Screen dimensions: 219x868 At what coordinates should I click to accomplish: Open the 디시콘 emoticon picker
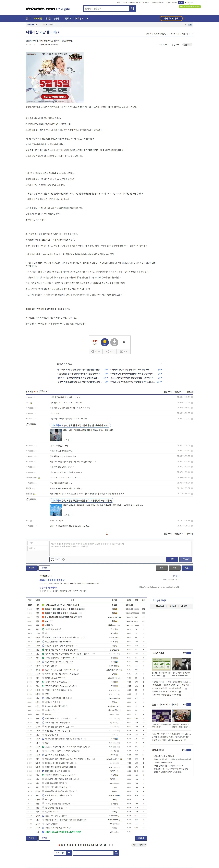55,559
